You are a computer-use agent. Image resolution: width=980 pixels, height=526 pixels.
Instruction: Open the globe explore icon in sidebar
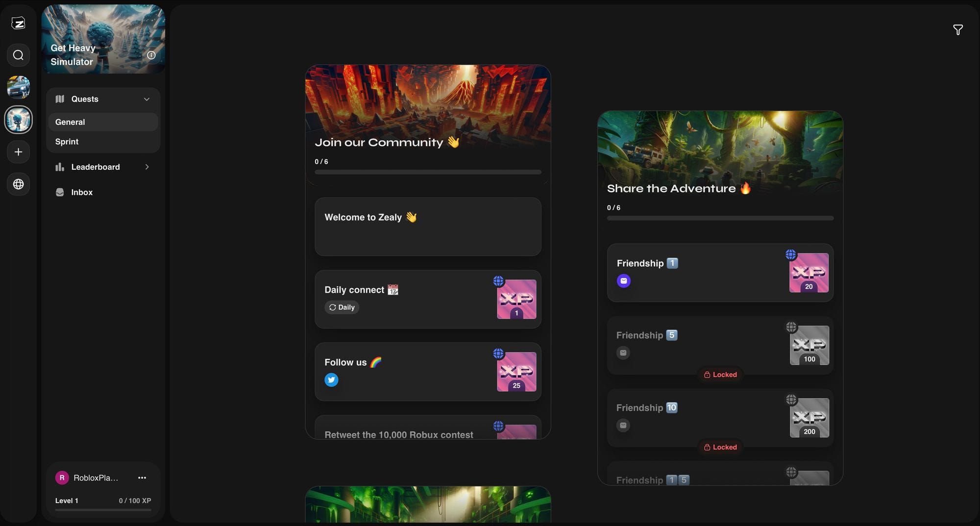(x=18, y=184)
